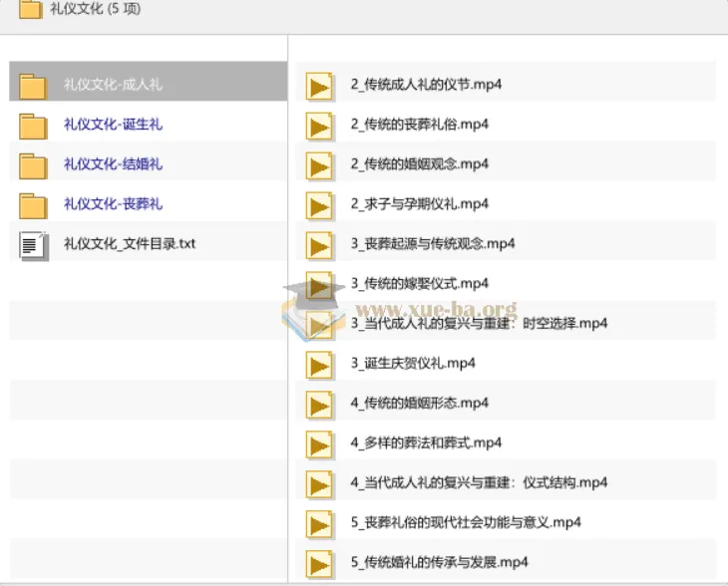Click video icon for 2_传统成人礼的仪节.mp4
This screenshot has width=728, height=586.
click(x=319, y=87)
